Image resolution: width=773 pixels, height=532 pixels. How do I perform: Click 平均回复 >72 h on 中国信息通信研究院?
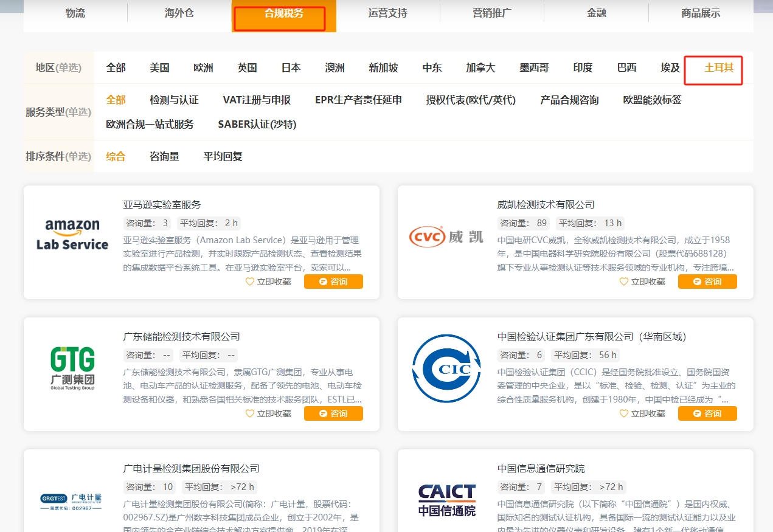(x=588, y=487)
